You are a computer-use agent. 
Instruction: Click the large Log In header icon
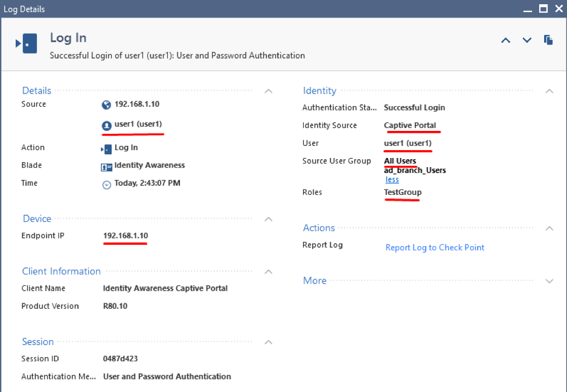27,43
